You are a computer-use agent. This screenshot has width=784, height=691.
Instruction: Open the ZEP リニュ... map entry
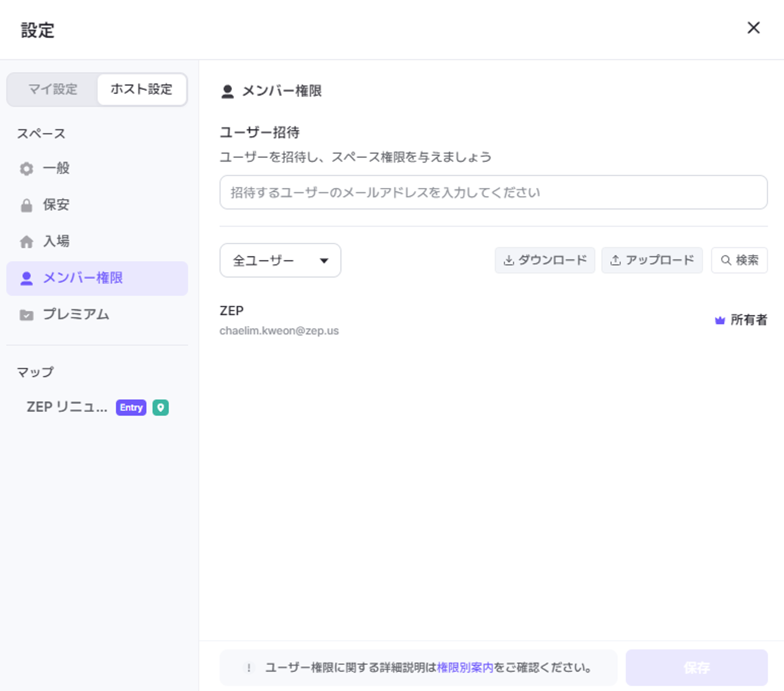click(x=67, y=407)
